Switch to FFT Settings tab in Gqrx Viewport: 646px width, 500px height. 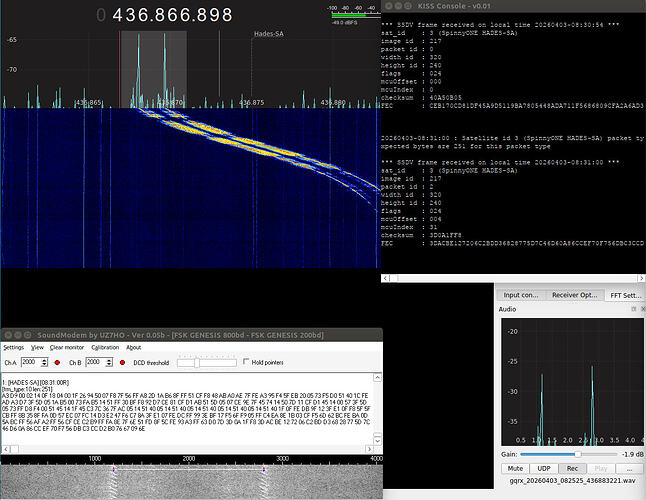[x=625, y=295]
